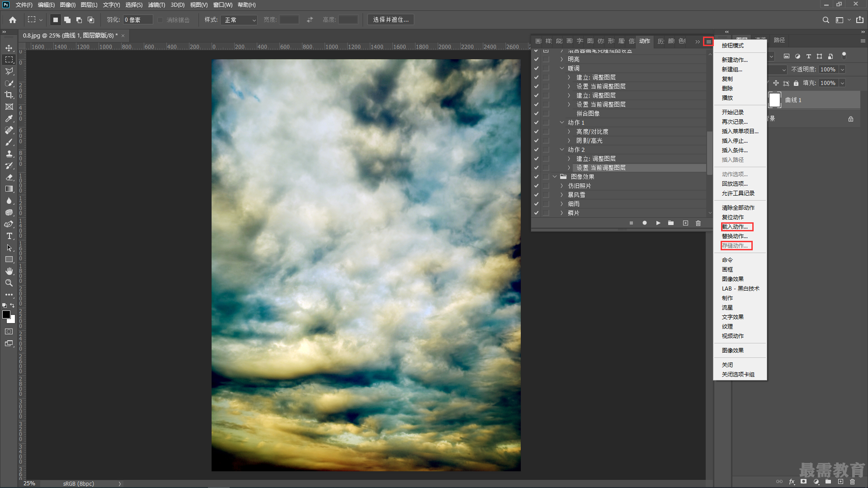Image resolution: width=868 pixels, height=488 pixels.
Task: Click the Stop recording button in Actions panel
Action: 631,223
